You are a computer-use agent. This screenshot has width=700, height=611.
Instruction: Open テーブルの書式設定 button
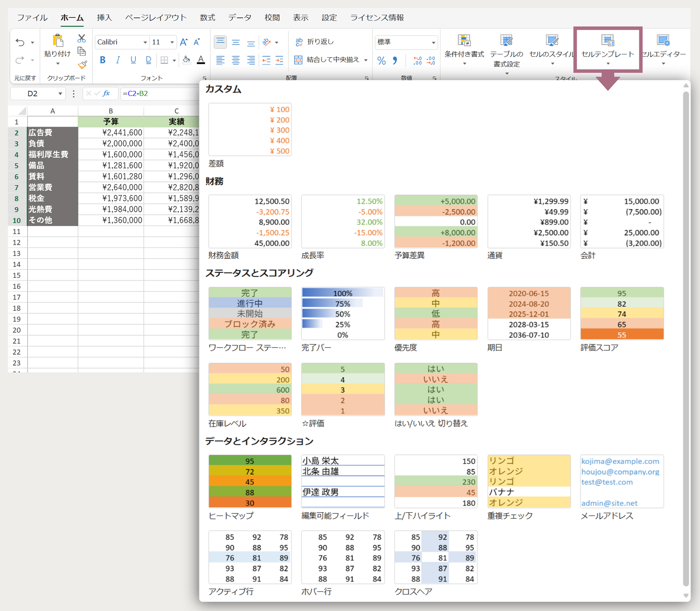point(507,55)
